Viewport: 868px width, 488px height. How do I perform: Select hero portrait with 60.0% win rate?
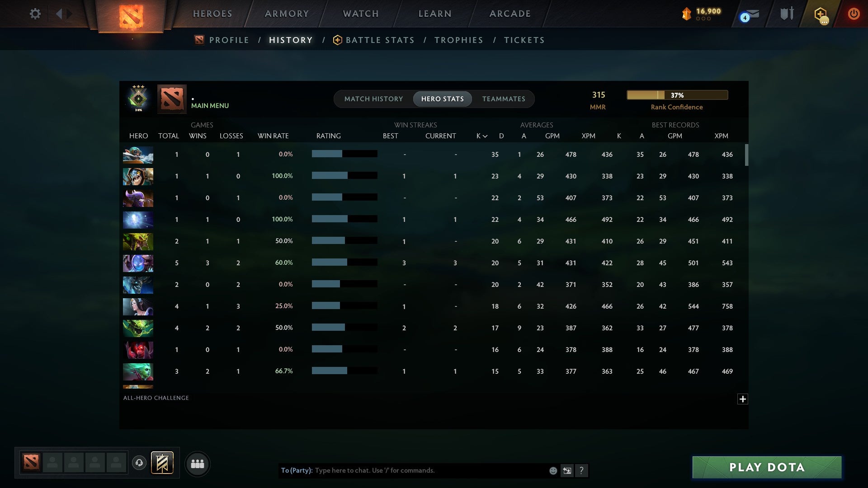138,263
